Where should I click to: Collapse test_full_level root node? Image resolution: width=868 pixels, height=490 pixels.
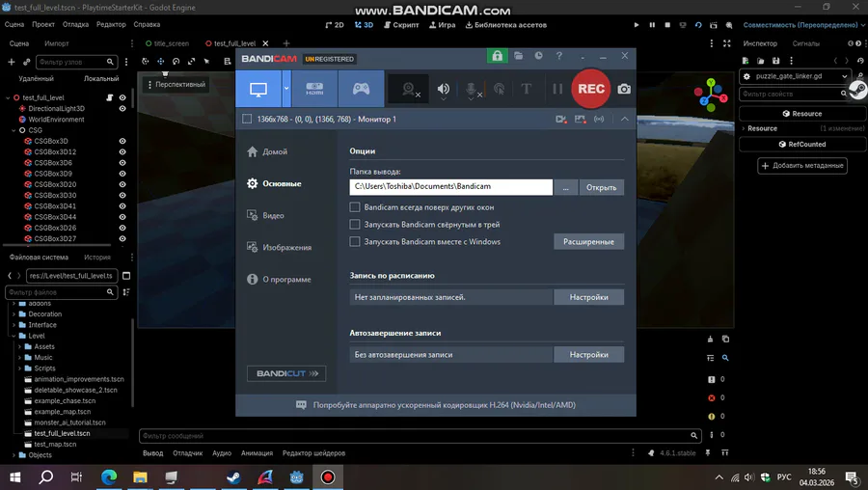point(8,98)
